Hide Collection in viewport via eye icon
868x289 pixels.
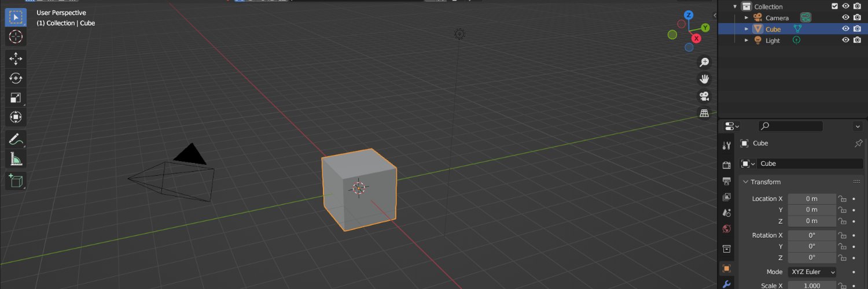point(845,6)
